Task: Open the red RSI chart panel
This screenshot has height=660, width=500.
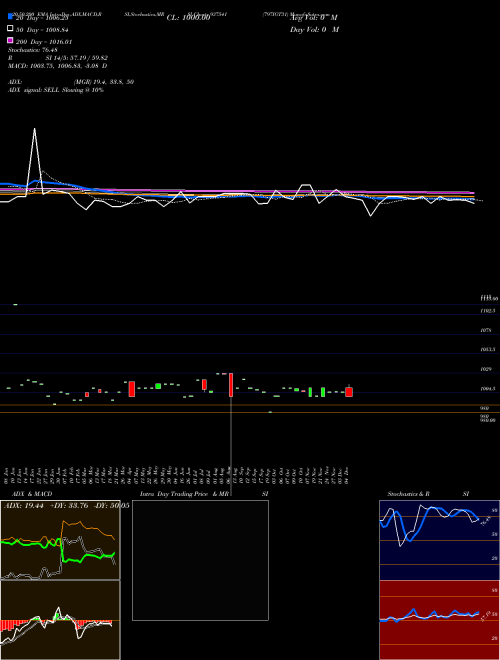Action: [x=439, y=620]
